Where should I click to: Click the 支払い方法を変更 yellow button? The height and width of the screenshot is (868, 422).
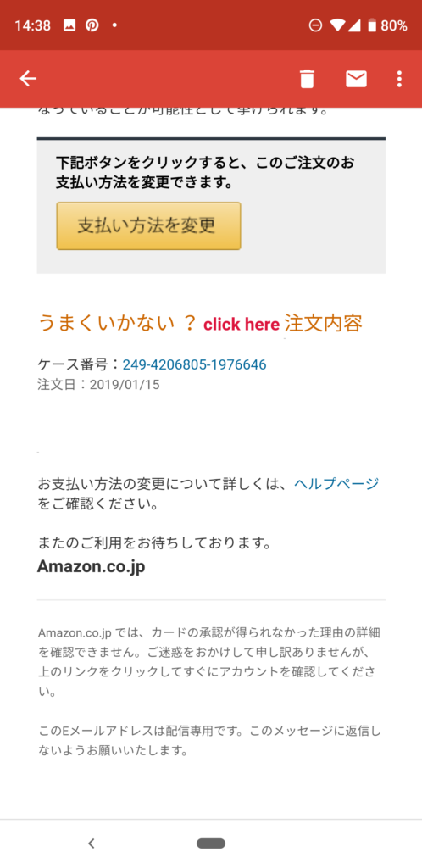pos(149,225)
